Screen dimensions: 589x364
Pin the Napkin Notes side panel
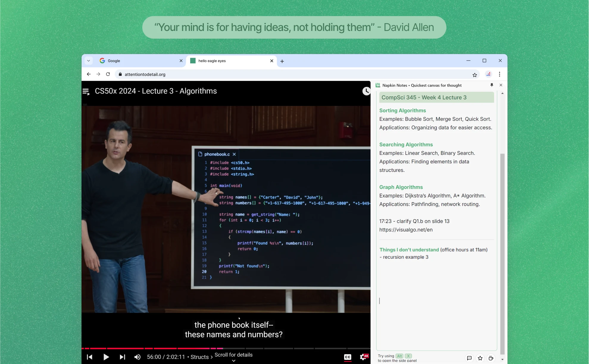(x=492, y=85)
